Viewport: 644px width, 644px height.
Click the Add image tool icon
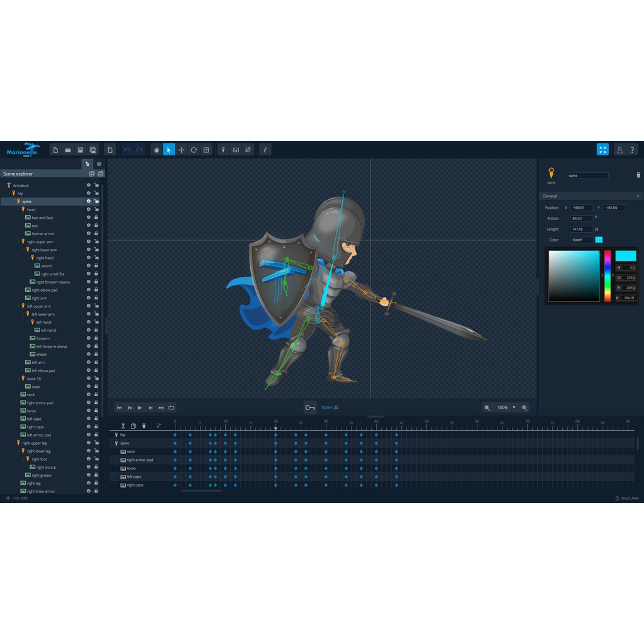pos(235,150)
